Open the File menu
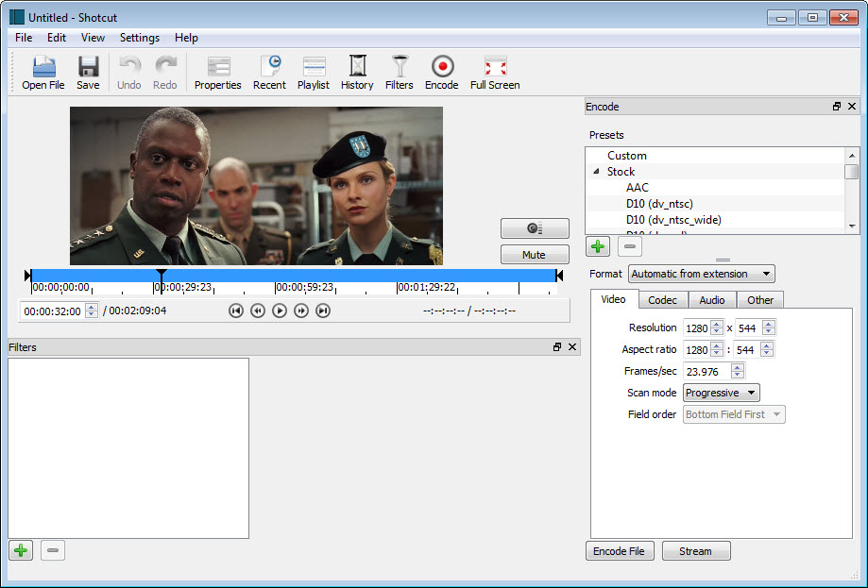 point(24,38)
